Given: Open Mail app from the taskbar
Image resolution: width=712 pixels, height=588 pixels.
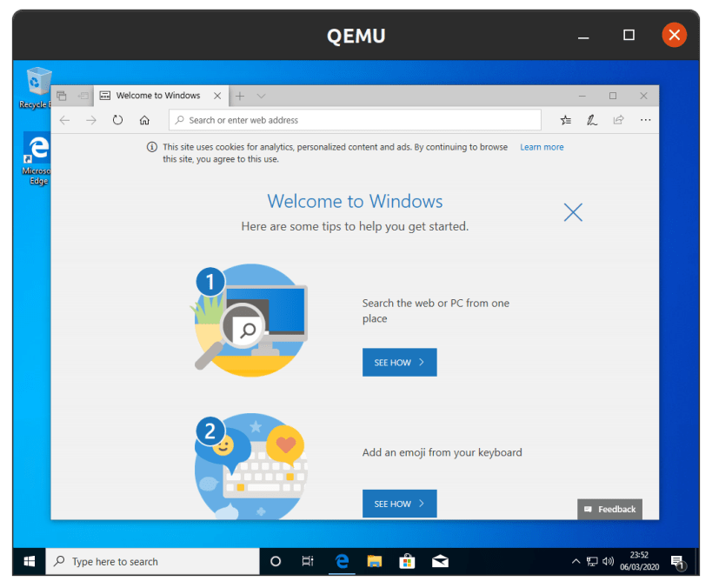Looking at the screenshot, I should click(440, 562).
